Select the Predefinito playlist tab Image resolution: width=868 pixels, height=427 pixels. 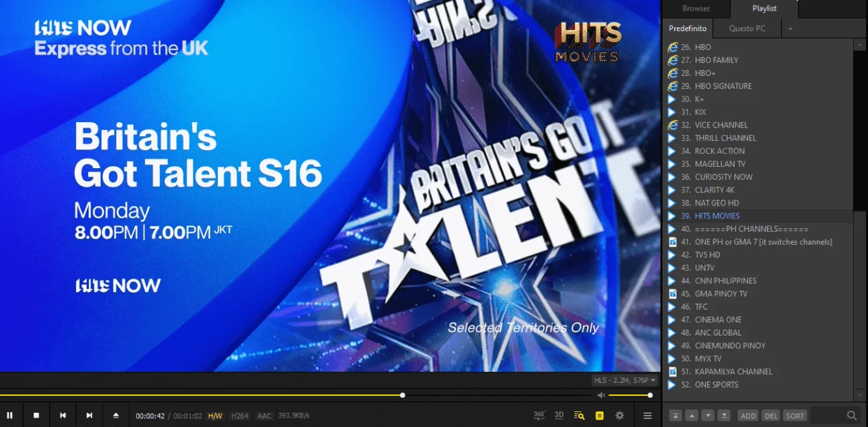click(688, 28)
